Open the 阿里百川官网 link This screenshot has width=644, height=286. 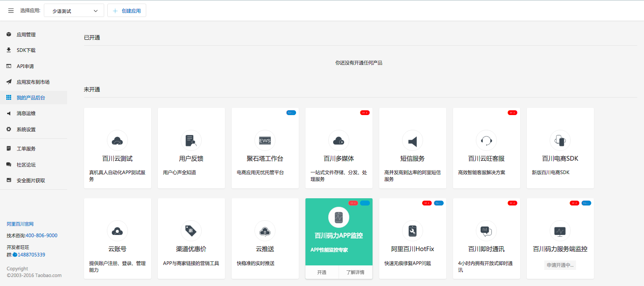[x=20, y=224]
